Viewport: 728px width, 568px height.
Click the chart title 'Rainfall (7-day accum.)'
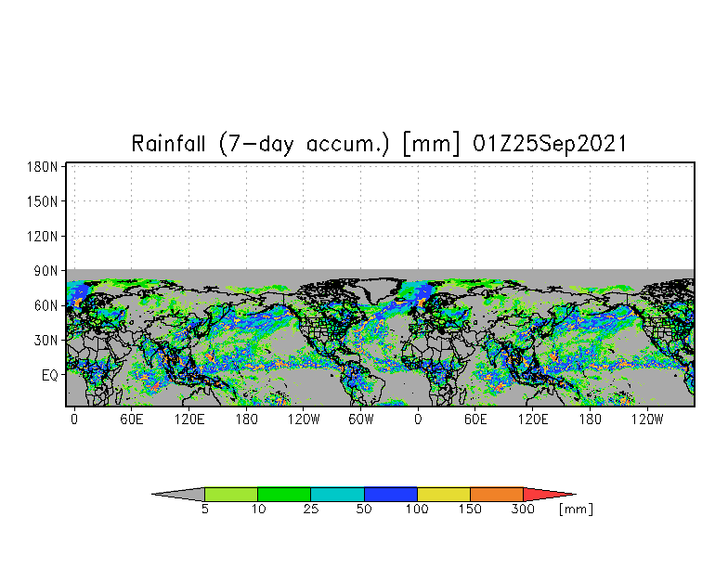coord(260,144)
